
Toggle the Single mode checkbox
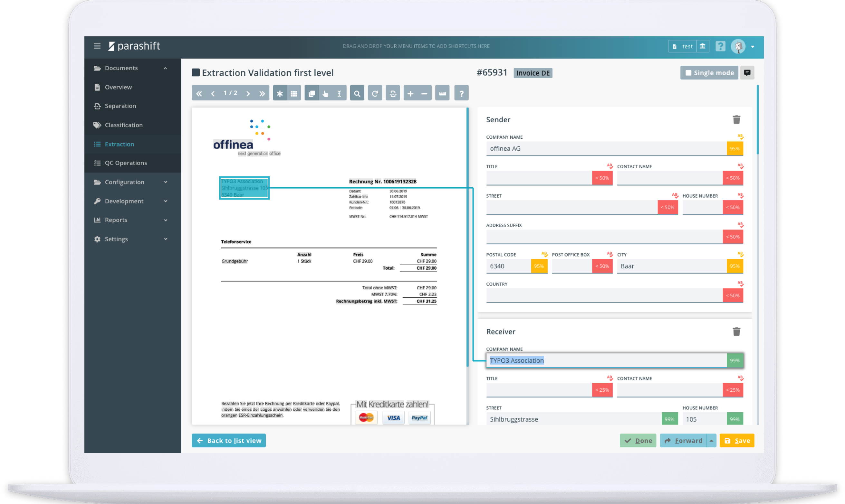[x=688, y=73]
